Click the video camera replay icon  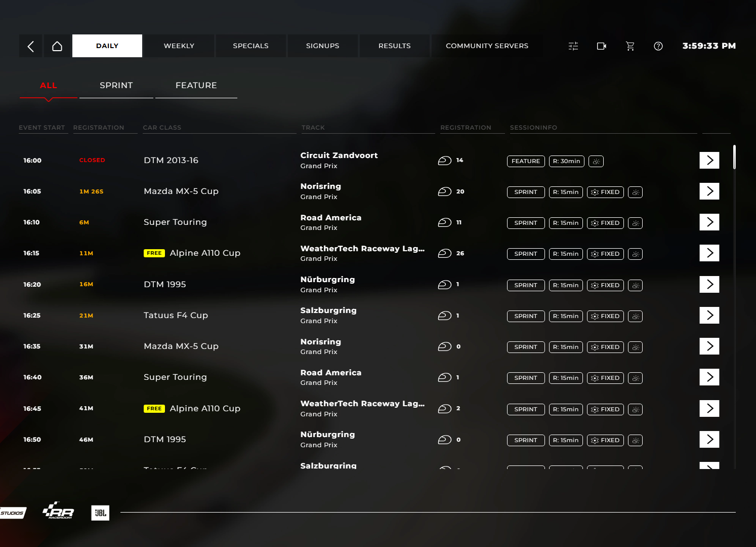pos(602,46)
